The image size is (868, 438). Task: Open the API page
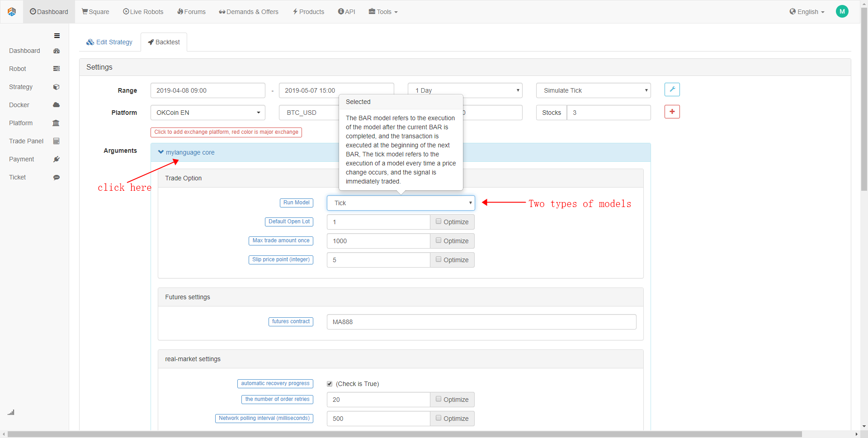[347, 12]
